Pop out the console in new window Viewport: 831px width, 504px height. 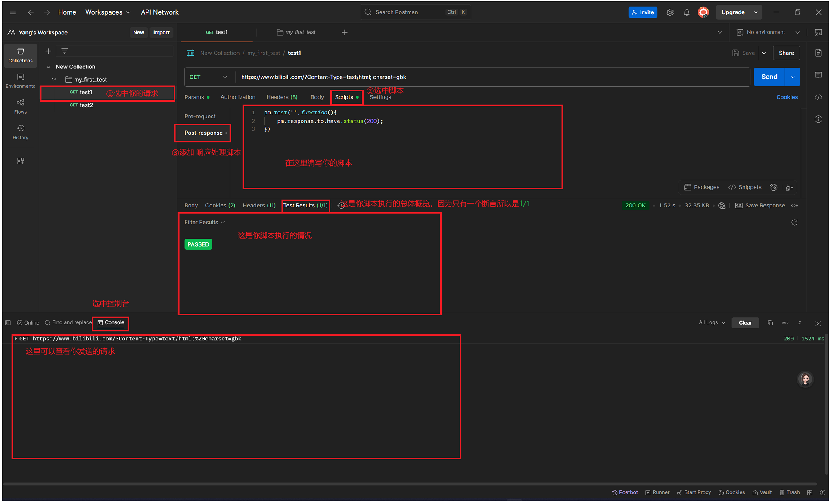tap(800, 323)
